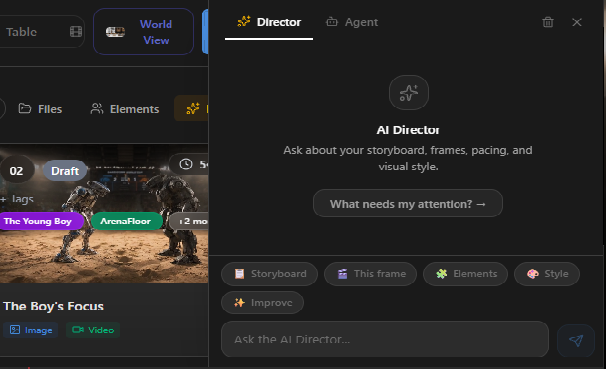
Task: Select the 'This frame' prompt chip
Action: coord(370,274)
